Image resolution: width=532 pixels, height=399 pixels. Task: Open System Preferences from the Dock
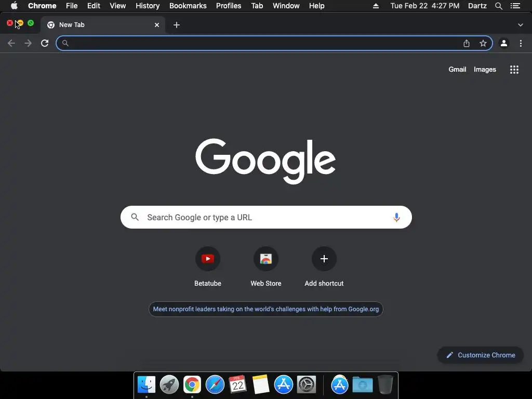pos(307,385)
